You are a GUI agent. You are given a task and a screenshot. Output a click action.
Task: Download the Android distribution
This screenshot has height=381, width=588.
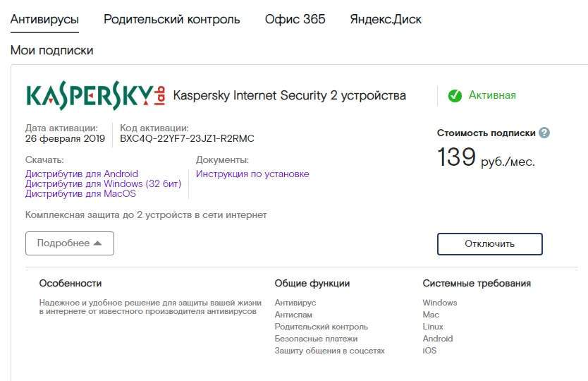tap(82, 174)
